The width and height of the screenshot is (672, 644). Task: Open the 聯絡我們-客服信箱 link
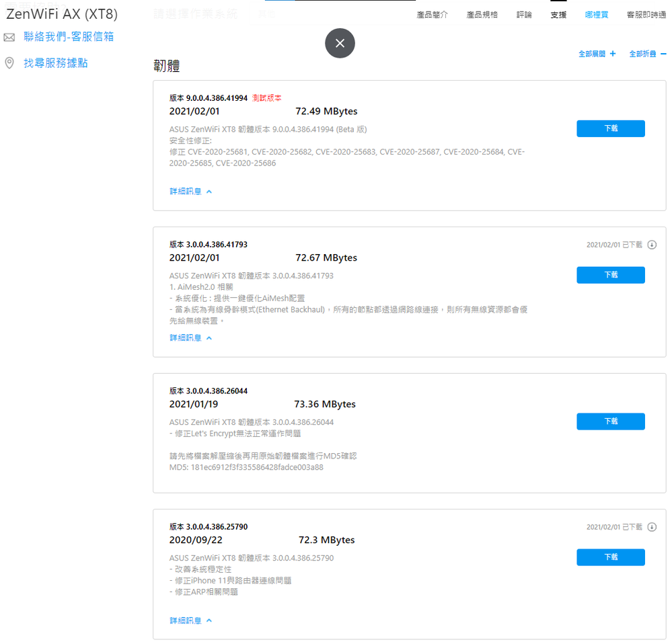pyautogui.click(x=69, y=37)
